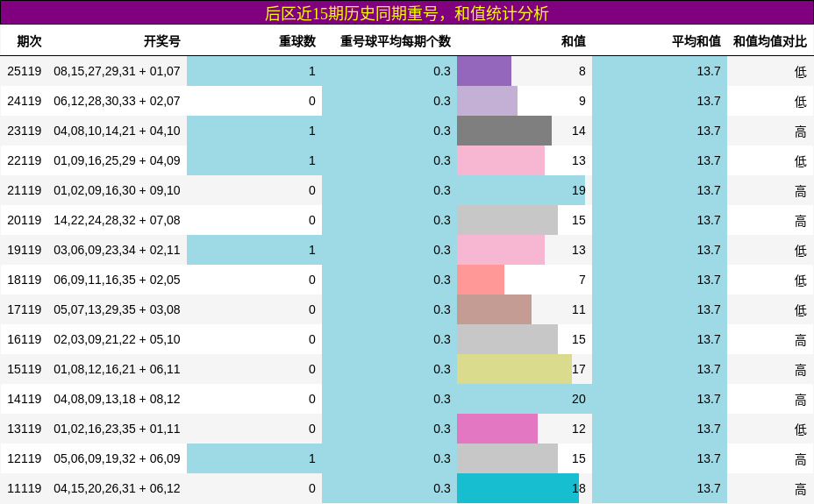
Task: Click draw numbers 01,08,12,16,21 + 06,11
Action: pyautogui.click(x=117, y=369)
